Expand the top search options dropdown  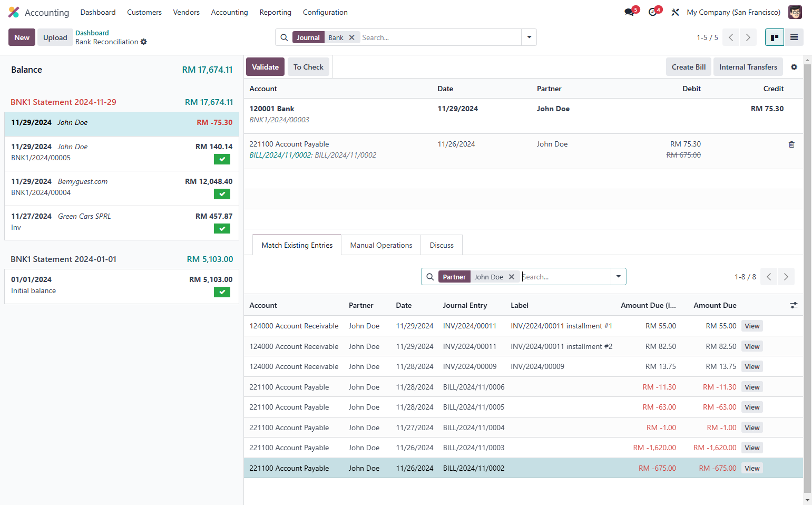[529, 37]
